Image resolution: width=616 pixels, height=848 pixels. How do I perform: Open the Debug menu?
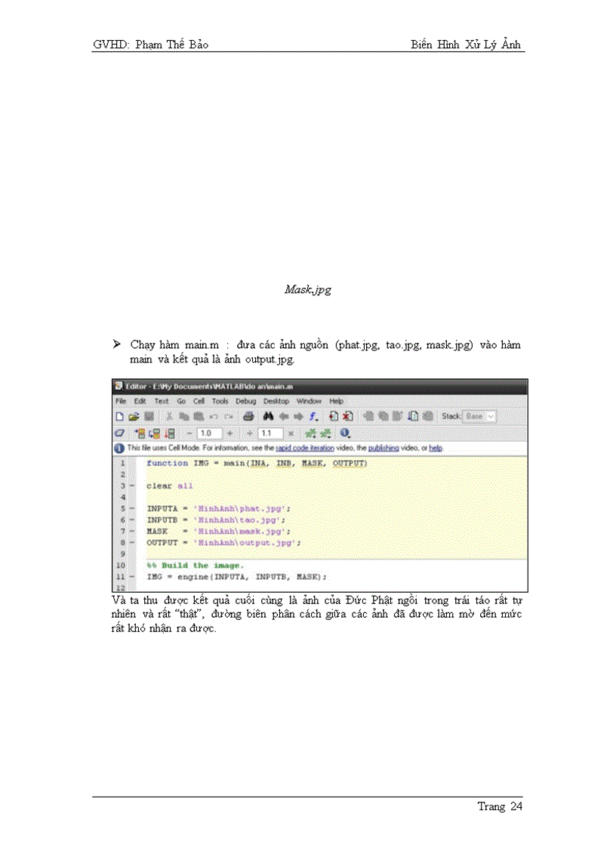tap(245, 401)
